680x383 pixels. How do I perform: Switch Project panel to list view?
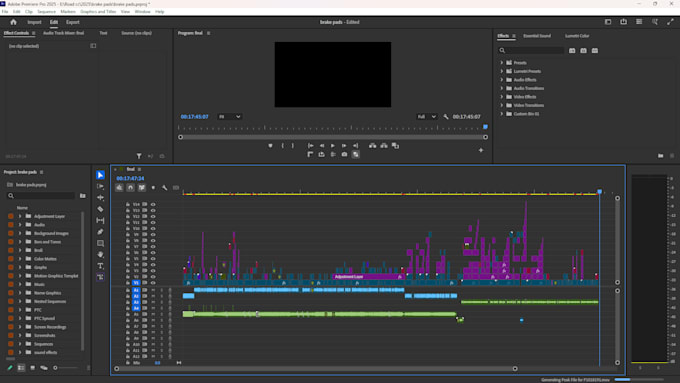tap(21, 368)
